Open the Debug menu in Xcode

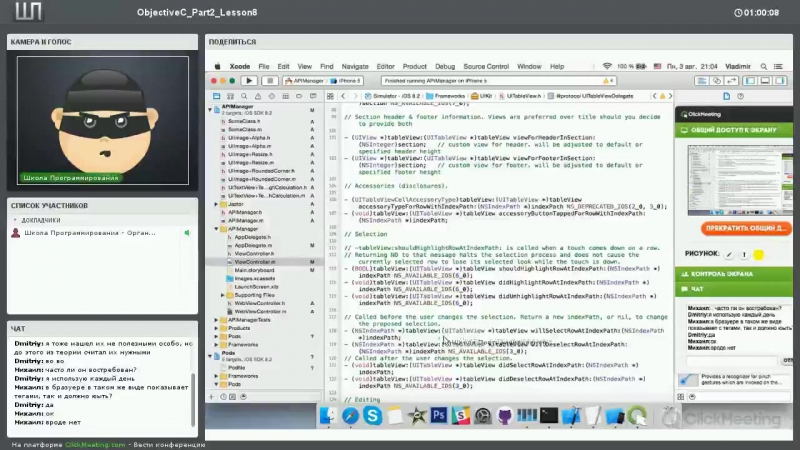coord(445,66)
